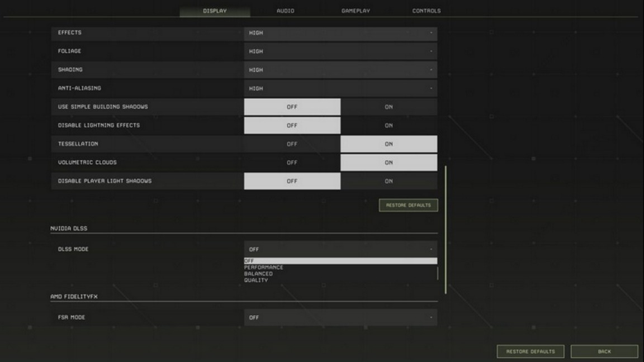Viewport: 644px width, 362px height.
Task: Open the Anti-Aliasing quality dropdown
Action: pos(340,88)
